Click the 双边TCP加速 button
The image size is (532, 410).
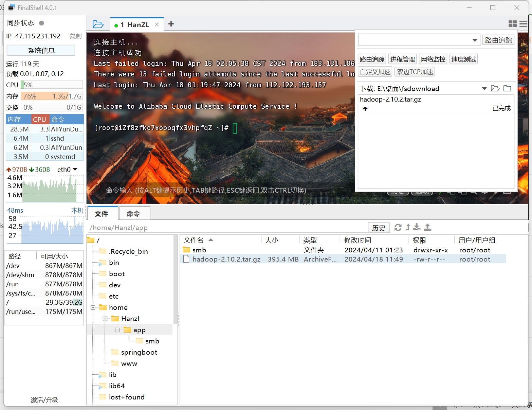415,72
